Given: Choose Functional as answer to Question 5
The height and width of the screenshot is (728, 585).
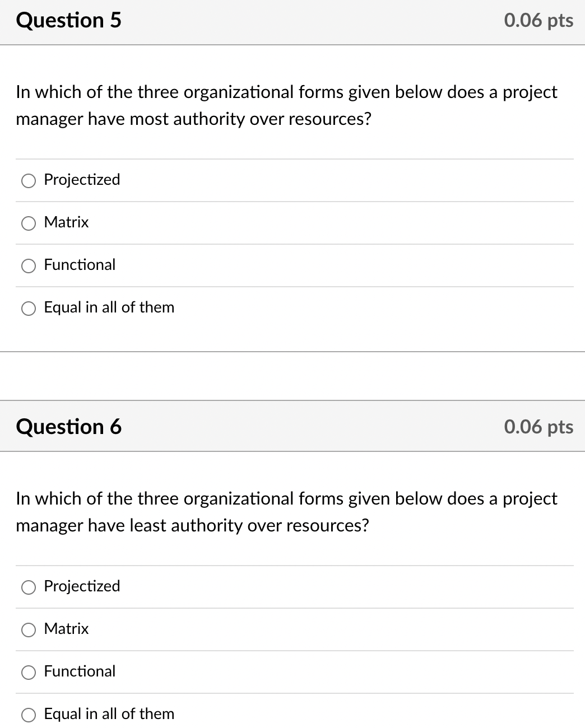Looking at the screenshot, I should 28,265.
